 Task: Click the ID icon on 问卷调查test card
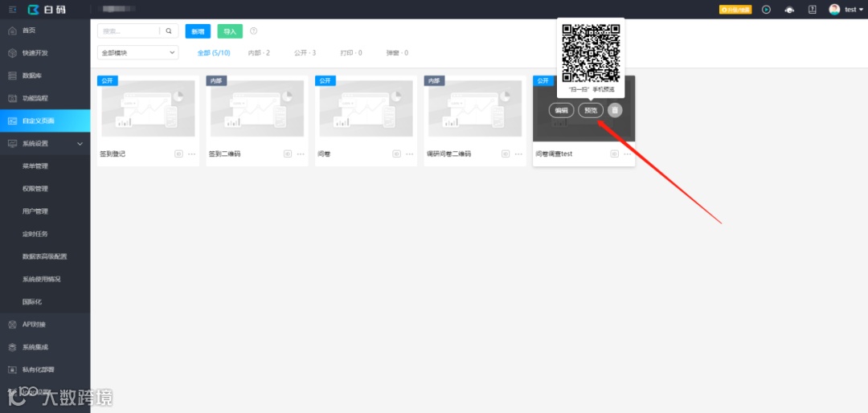[x=615, y=154]
